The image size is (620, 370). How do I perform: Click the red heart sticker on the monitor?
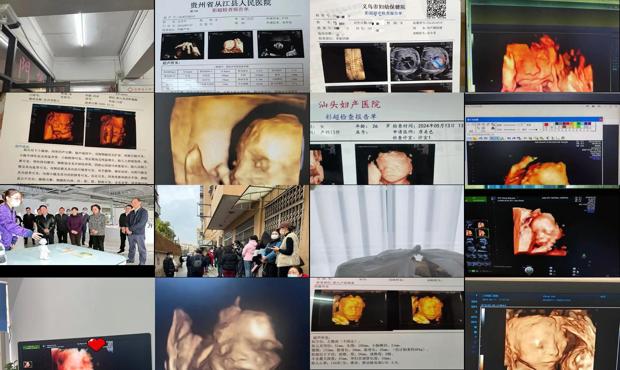pos(97,344)
